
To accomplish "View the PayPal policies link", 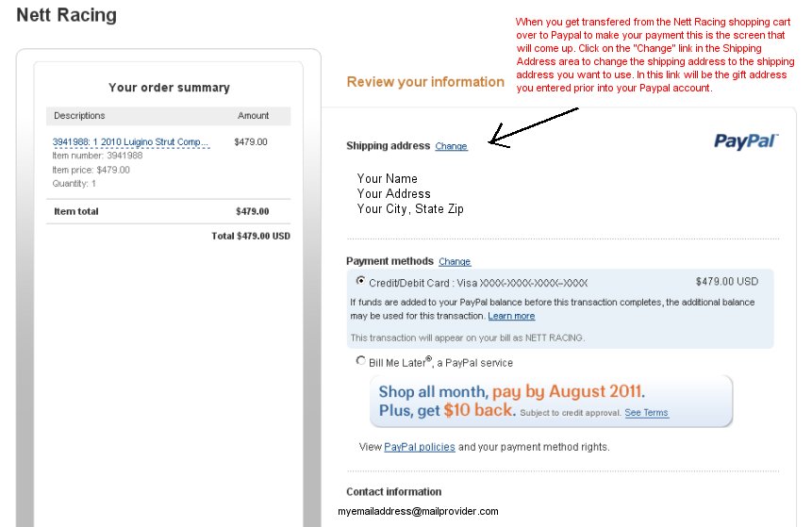I will tap(420, 447).
